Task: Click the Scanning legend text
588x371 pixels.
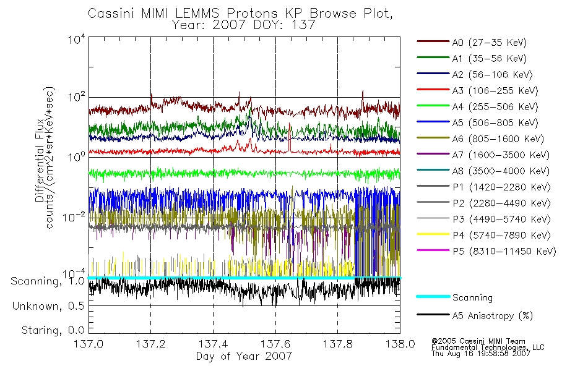Action: pyautogui.click(x=472, y=298)
